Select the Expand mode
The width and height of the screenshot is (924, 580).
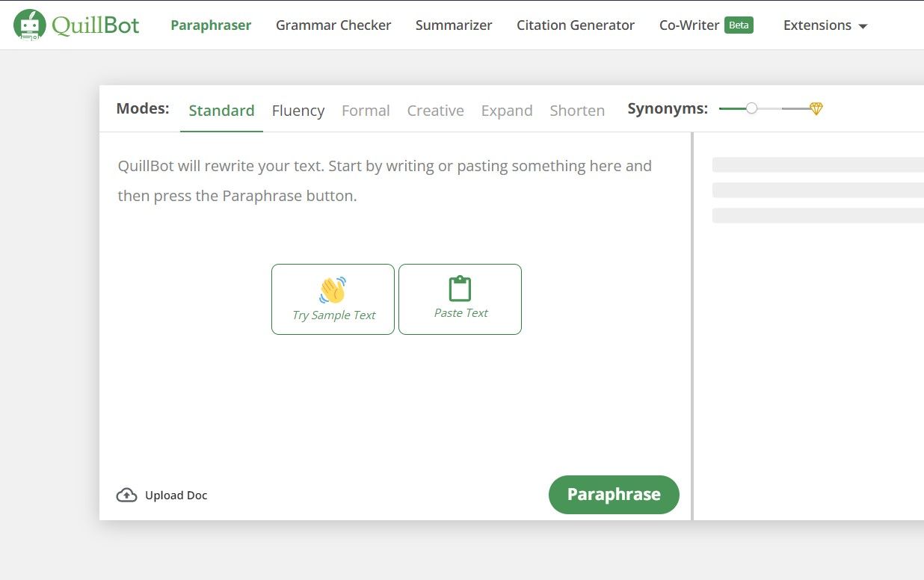tap(507, 111)
